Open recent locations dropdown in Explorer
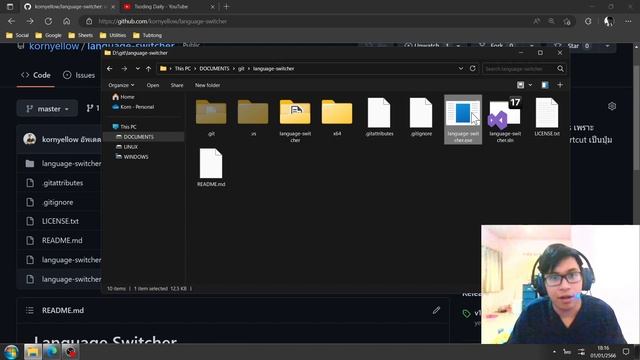 tap(138, 69)
